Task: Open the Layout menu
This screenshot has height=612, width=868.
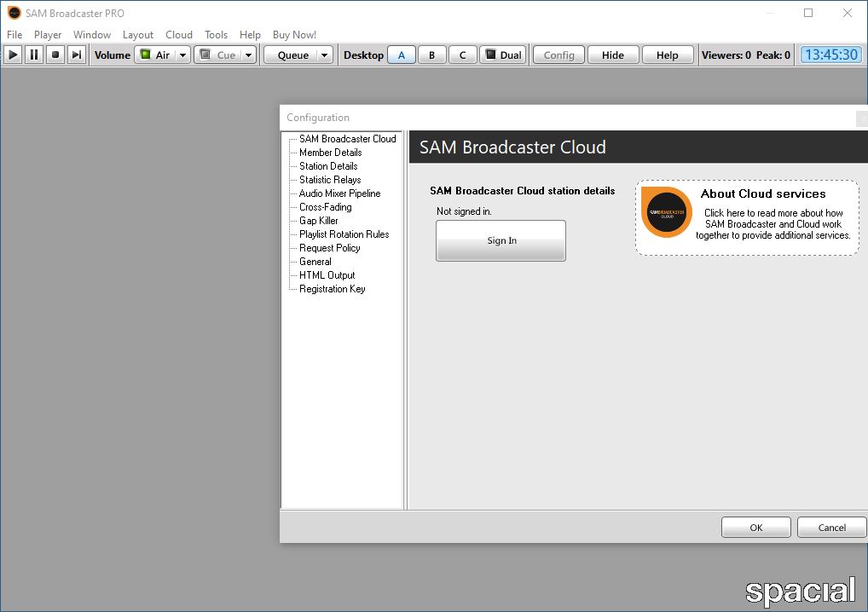Action: tap(138, 34)
